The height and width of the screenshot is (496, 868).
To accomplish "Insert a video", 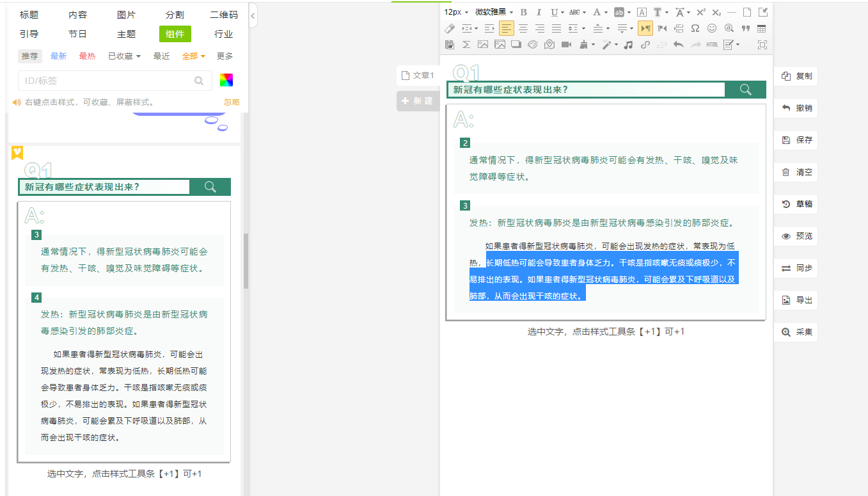I will pyautogui.click(x=566, y=44).
